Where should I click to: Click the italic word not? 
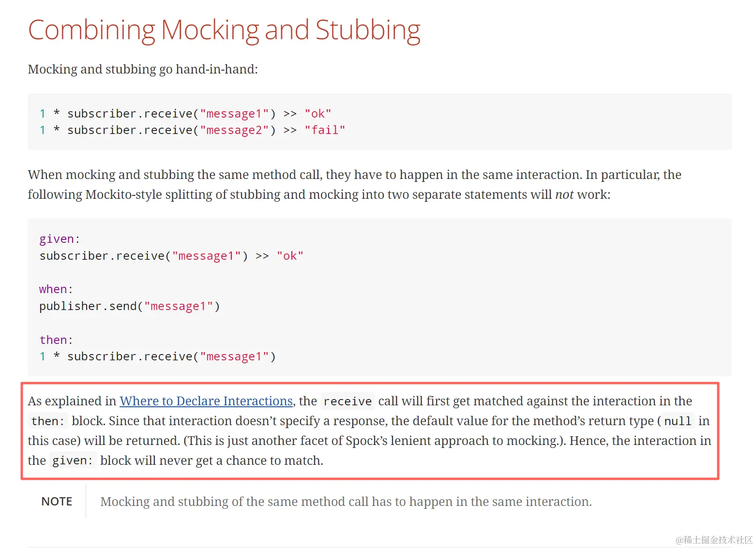point(564,194)
